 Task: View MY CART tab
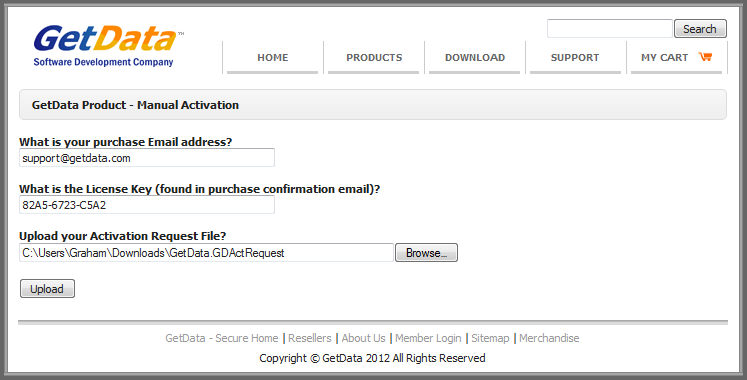click(x=676, y=58)
